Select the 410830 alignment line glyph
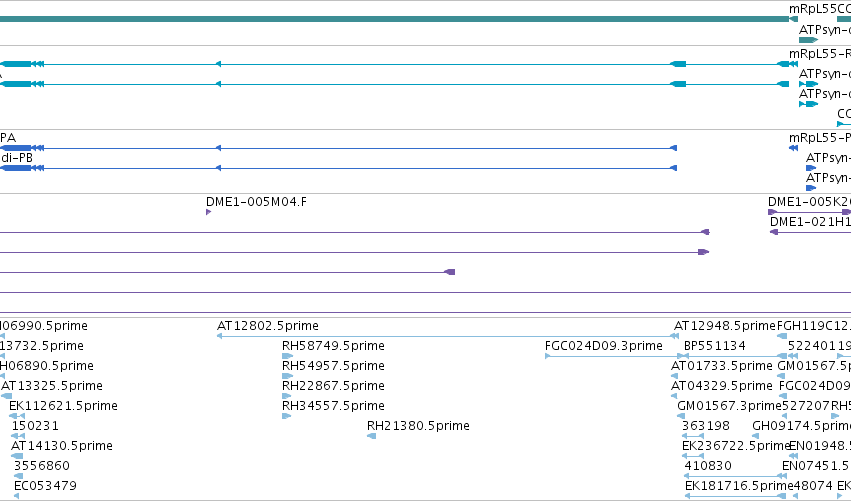The image size is (851, 501). point(735,476)
